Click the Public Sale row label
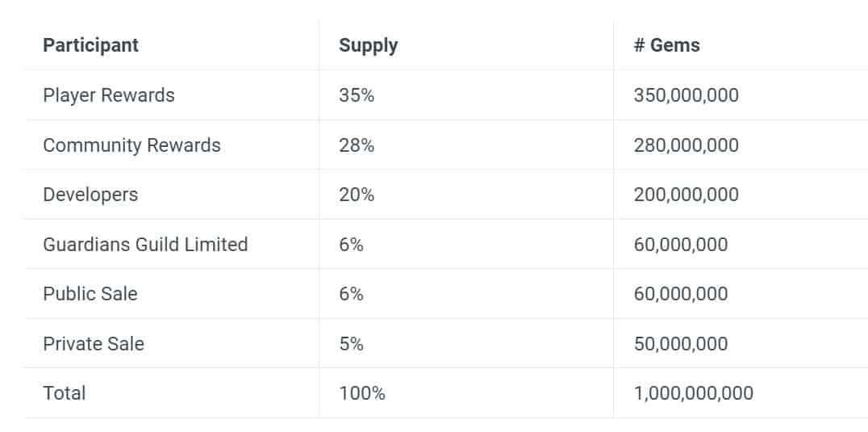This screenshot has height=432, width=868. [90, 294]
